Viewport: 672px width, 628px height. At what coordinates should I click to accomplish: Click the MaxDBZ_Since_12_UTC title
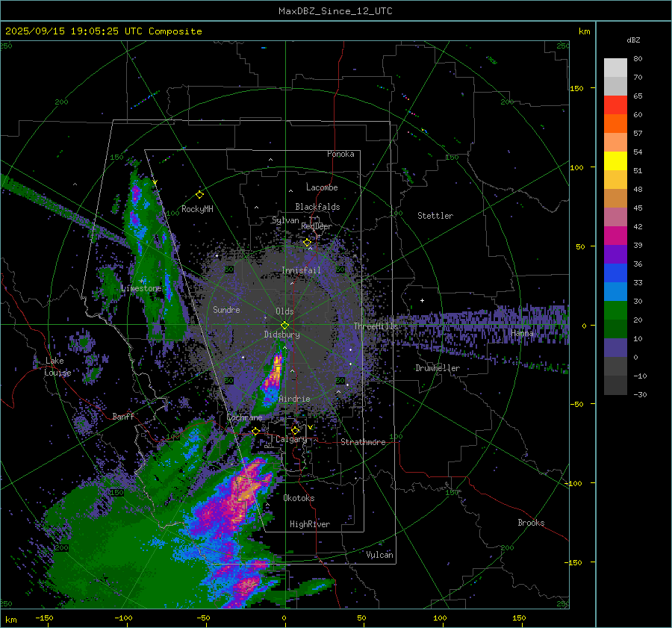pos(335,11)
